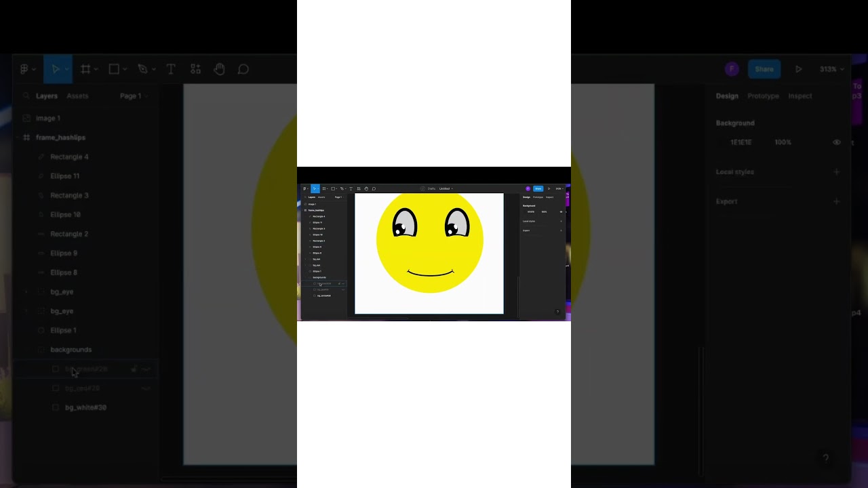The width and height of the screenshot is (868, 488).
Task: Open the Inspect tab in the dimmed enlarged right panel
Action: coord(800,96)
